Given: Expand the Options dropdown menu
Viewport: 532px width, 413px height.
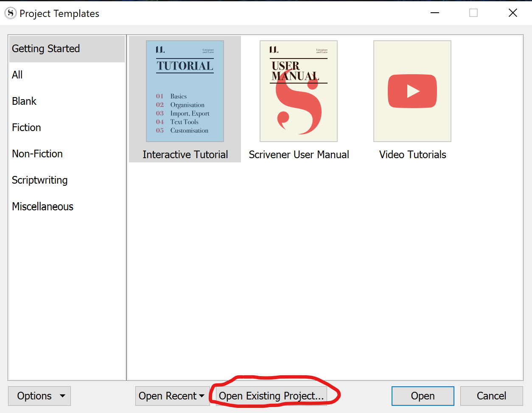Looking at the screenshot, I should (x=39, y=396).
